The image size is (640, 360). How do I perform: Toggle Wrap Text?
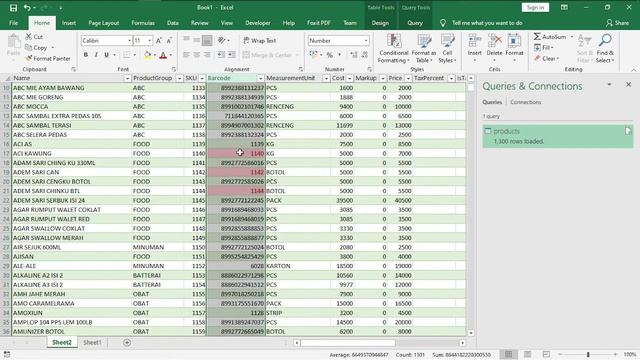(260, 40)
